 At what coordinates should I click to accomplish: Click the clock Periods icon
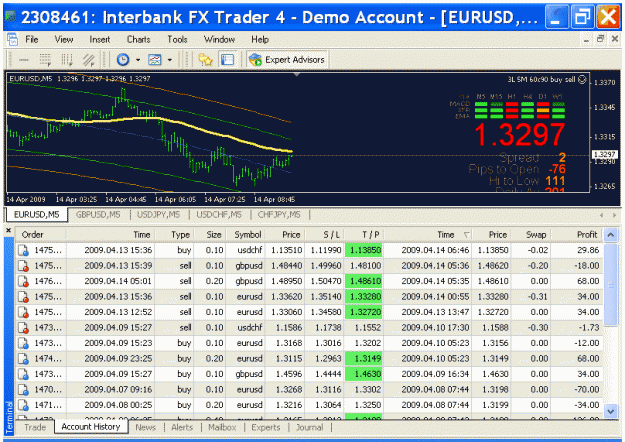click(123, 60)
